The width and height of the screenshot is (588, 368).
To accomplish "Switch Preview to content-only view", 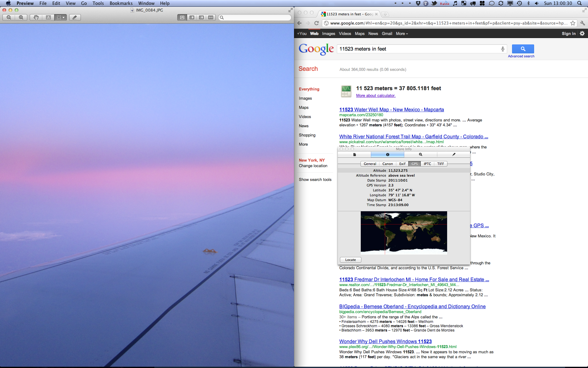I will [x=182, y=17].
